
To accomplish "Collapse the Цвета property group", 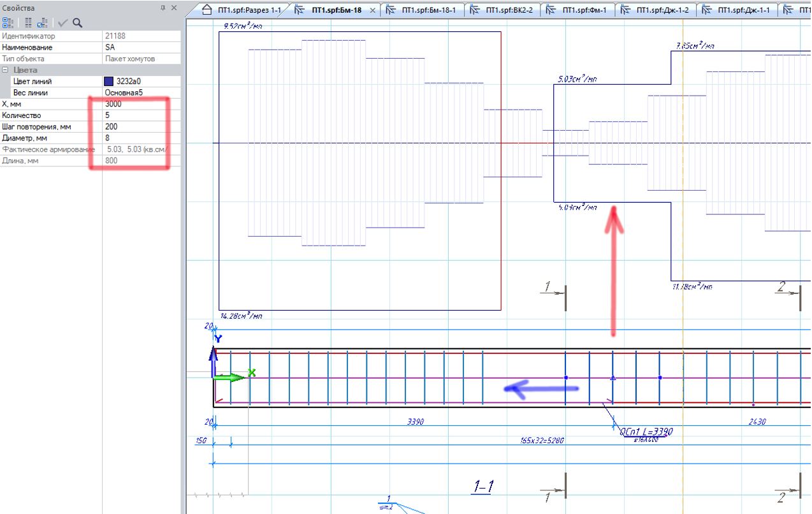I will point(5,70).
